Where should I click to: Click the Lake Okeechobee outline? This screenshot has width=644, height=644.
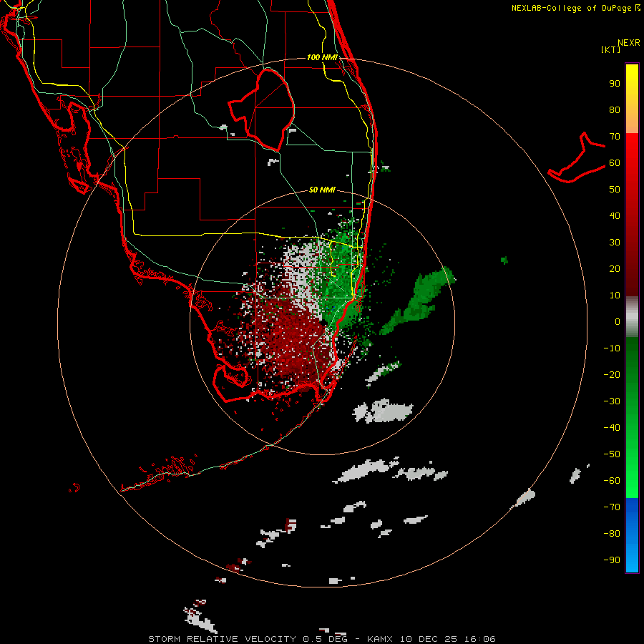click(x=262, y=109)
